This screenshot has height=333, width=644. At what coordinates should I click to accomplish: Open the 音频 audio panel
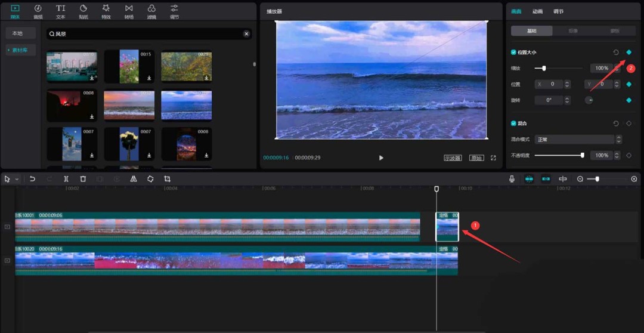(x=38, y=11)
